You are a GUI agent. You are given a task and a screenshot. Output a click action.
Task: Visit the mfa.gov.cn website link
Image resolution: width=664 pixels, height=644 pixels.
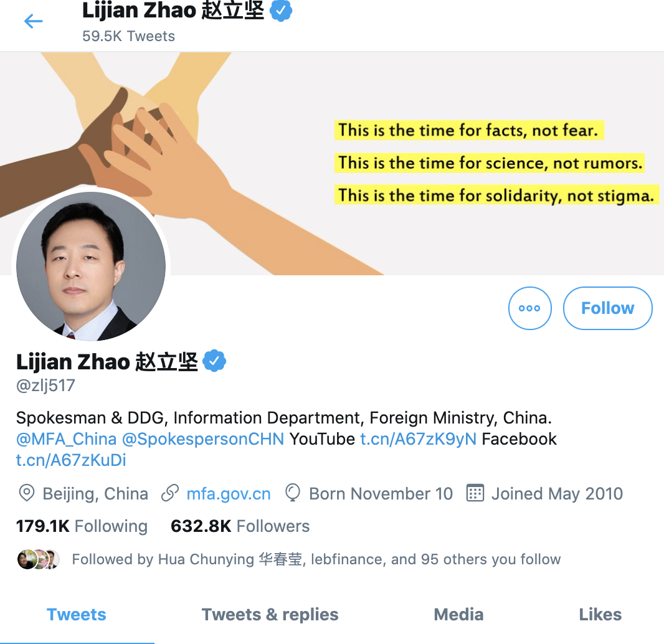coord(228,494)
